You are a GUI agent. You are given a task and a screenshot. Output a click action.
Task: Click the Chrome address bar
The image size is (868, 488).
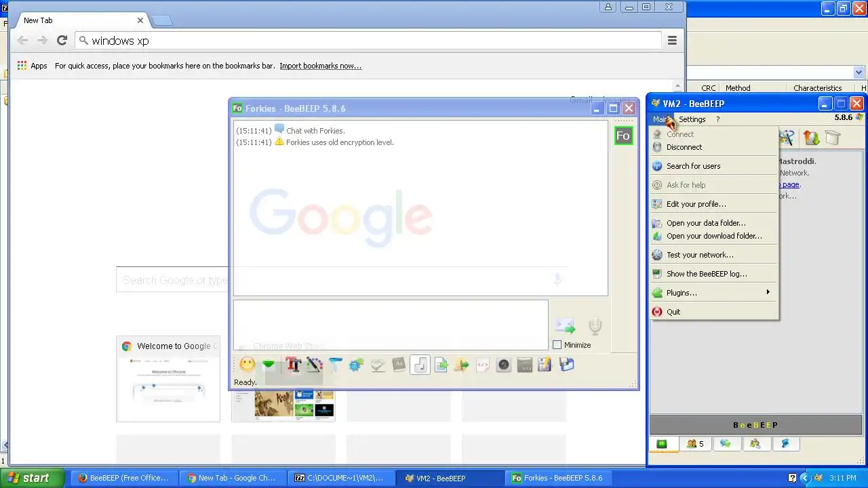click(368, 41)
